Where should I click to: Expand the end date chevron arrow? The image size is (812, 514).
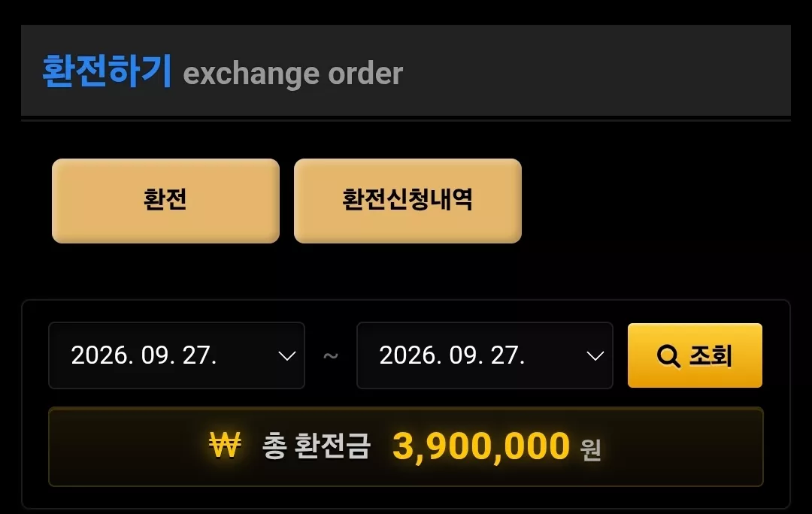595,355
